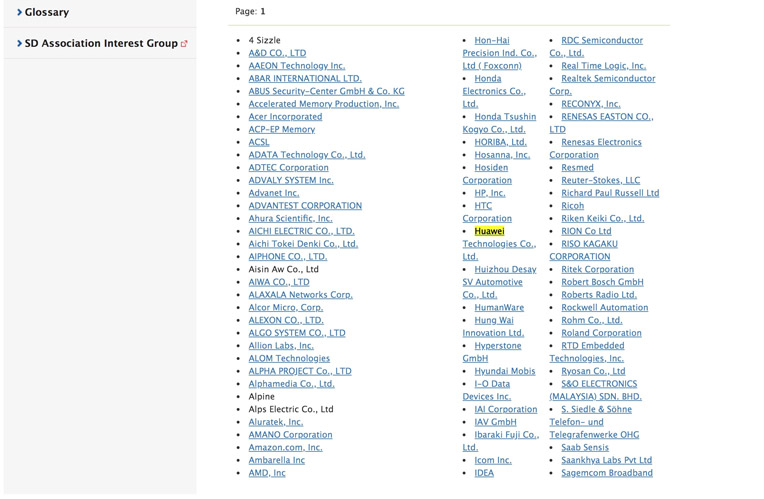Open ADVANTEST CORPORATION link
Image resolution: width=764 pixels, height=499 pixels.
tap(305, 206)
